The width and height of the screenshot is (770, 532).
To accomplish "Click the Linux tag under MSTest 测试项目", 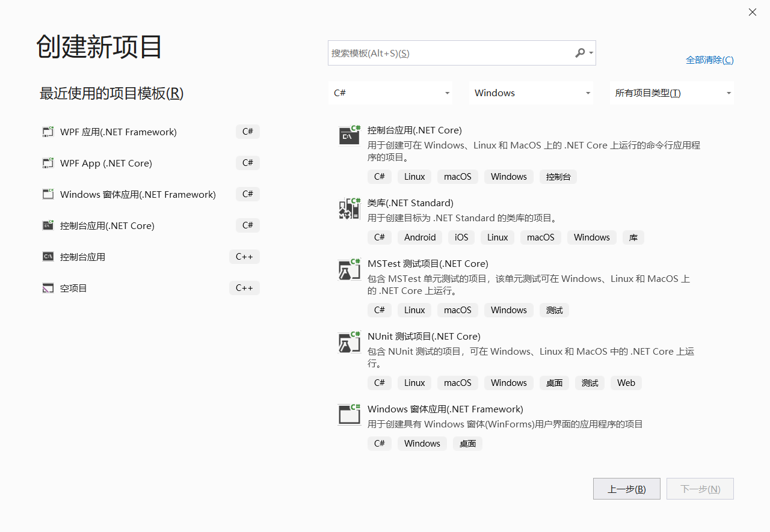I will tap(414, 310).
